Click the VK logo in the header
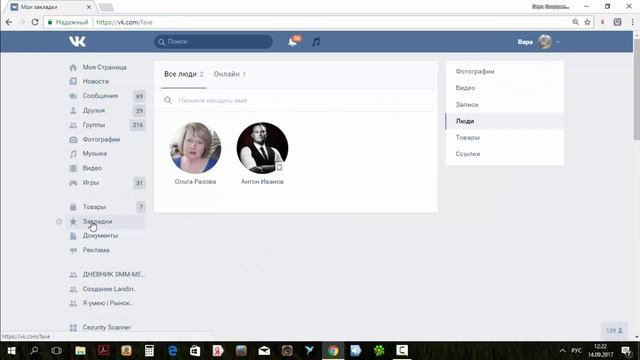The height and width of the screenshot is (360, 640). pyautogui.click(x=77, y=41)
